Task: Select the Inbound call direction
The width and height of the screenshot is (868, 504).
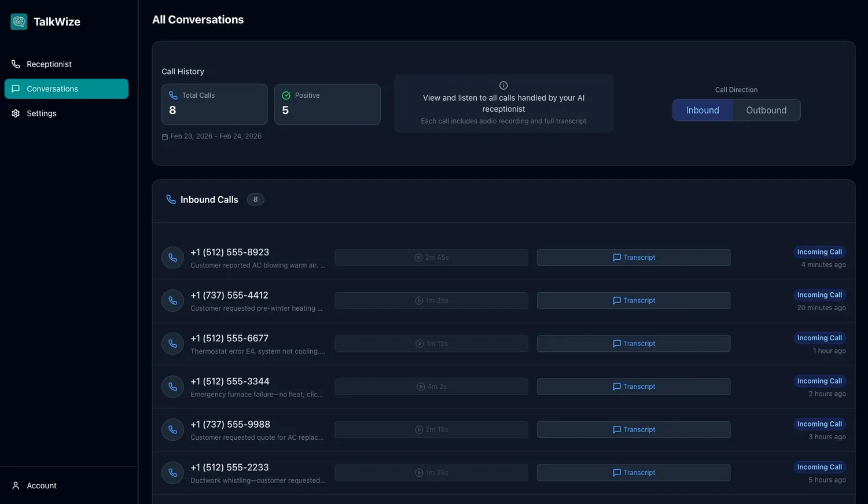Action: click(703, 110)
